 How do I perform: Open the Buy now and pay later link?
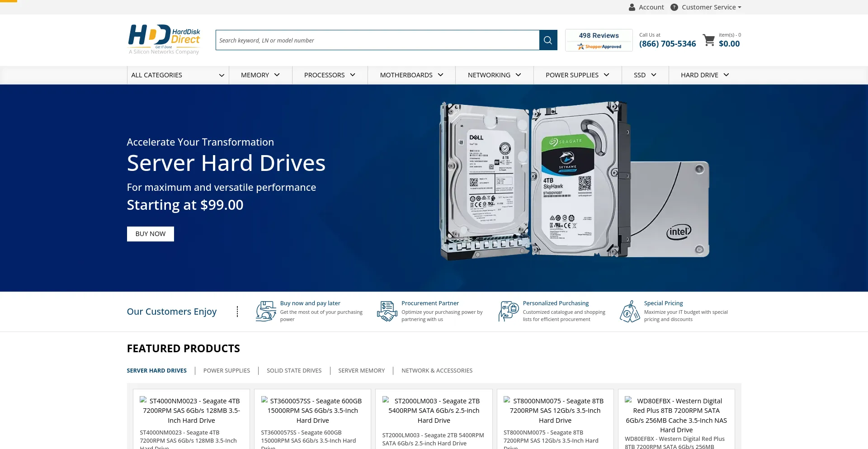[x=310, y=303]
